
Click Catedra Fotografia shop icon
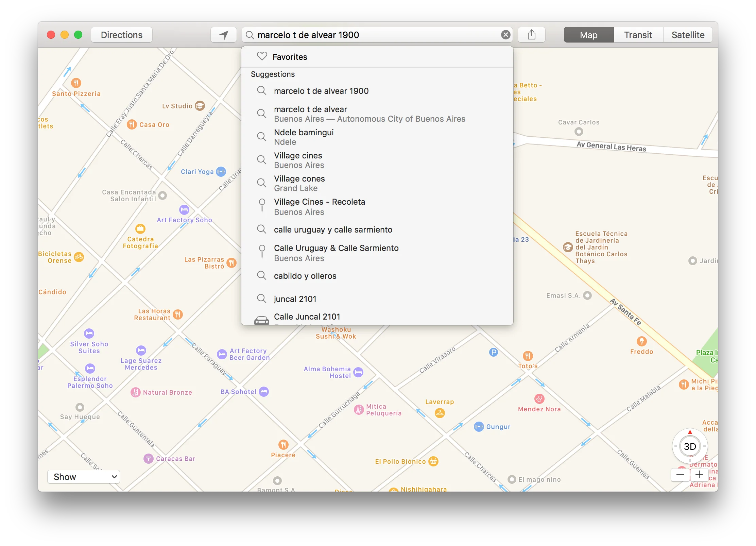140,229
